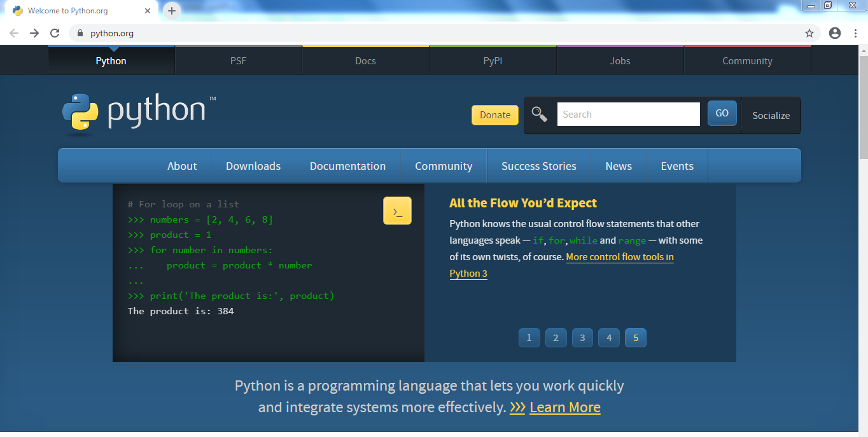Screen dimensions: 868x437
Task: Click the code output 'The product is: 384'
Action: [x=181, y=311]
